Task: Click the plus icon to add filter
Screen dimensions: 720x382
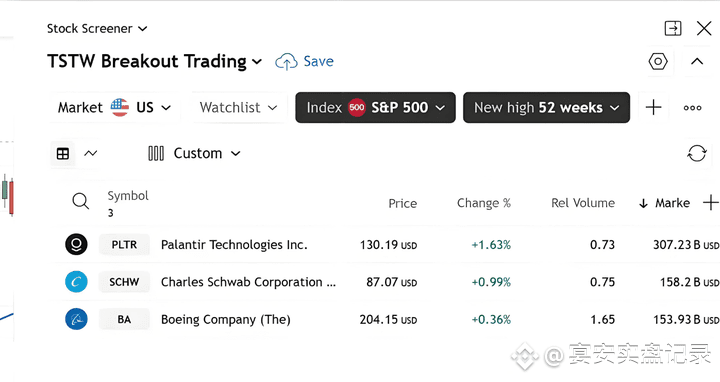Action: (653, 107)
